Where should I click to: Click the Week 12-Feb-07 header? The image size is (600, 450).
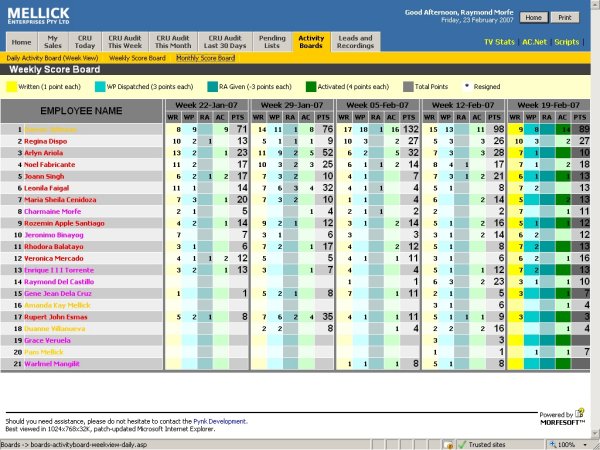point(463,105)
